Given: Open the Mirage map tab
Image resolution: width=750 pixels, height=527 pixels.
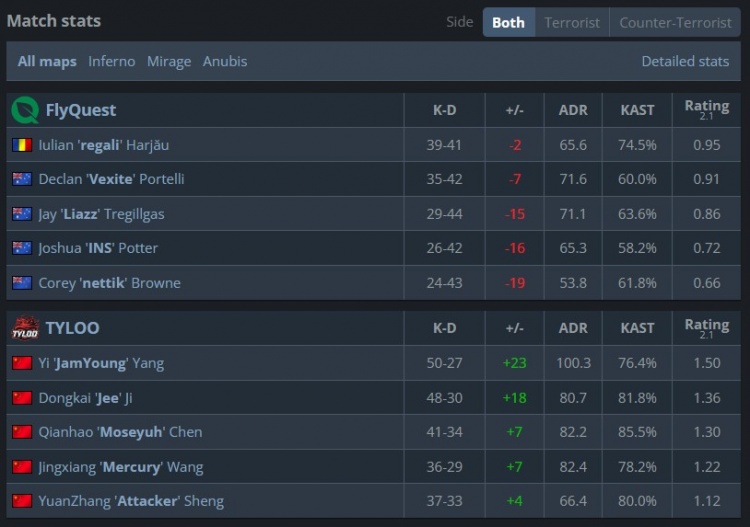Looking at the screenshot, I should click(169, 61).
